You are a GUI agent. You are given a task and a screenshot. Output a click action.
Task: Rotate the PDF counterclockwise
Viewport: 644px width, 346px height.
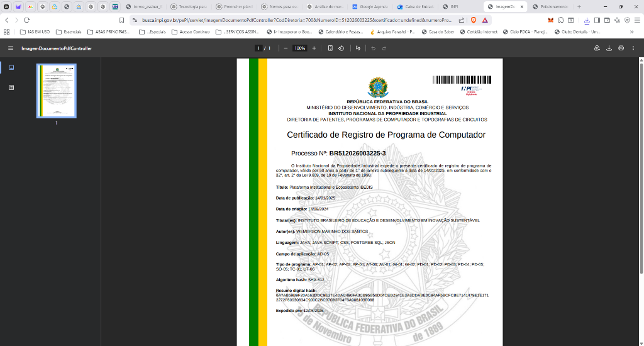point(341,48)
